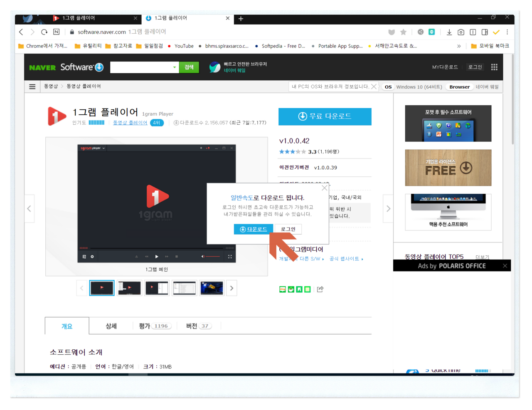Open the hamburger category menu

click(32, 86)
